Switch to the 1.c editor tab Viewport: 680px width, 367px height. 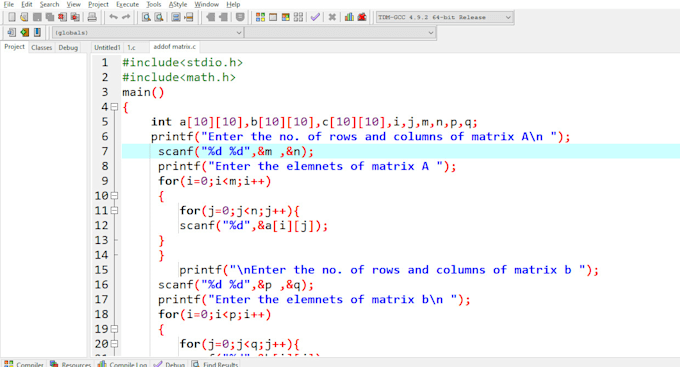(131, 48)
